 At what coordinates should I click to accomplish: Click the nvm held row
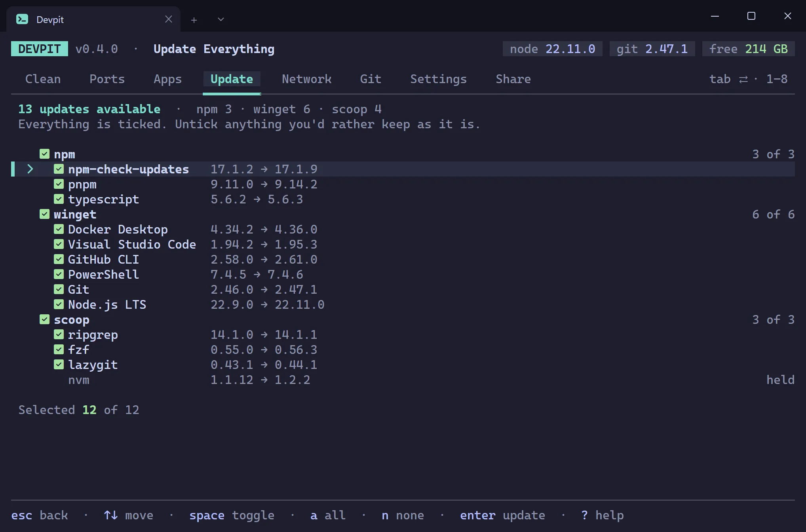(403, 380)
